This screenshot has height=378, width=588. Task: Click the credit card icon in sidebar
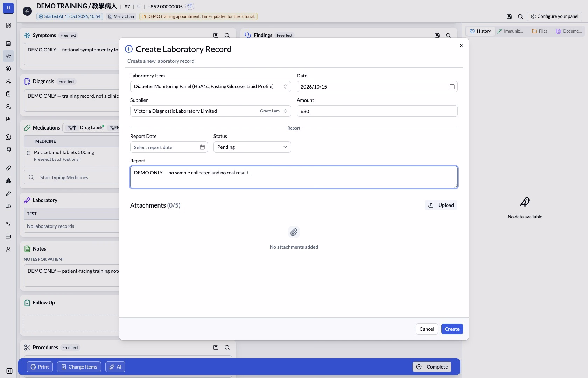pos(8,237)
